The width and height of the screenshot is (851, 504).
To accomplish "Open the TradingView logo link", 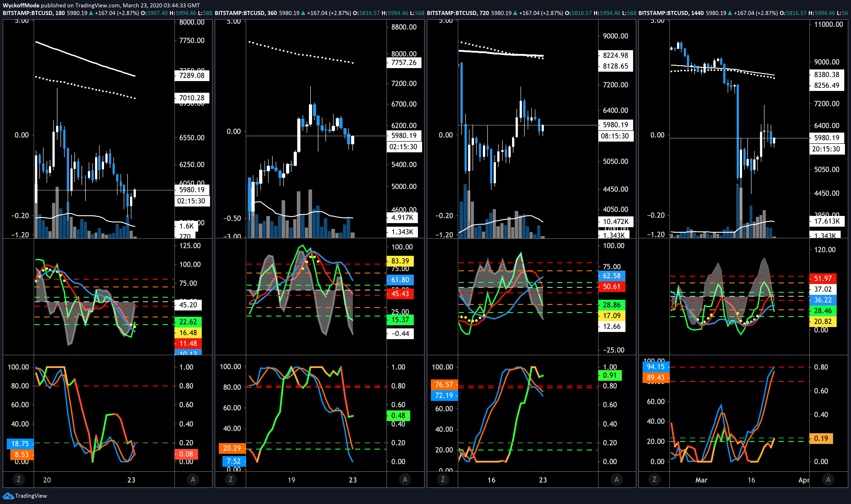I will [25, 496].
